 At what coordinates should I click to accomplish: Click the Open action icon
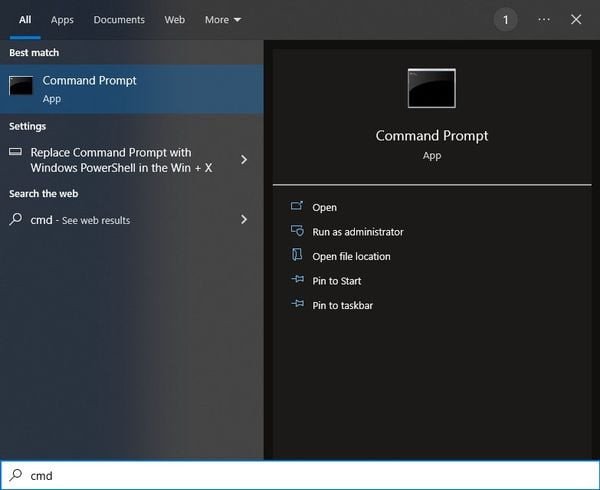pos(296,207)
